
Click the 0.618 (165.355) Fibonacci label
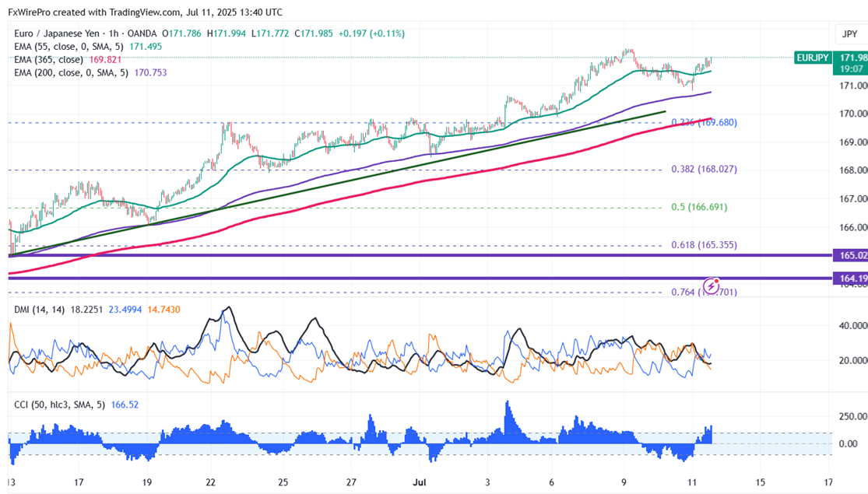pos(704,244)
